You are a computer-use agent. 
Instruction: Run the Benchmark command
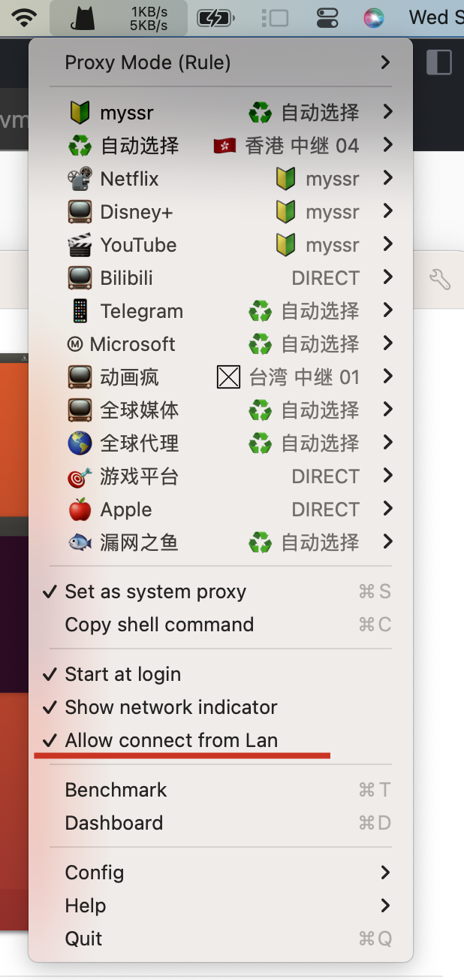[x=116, y=790]
